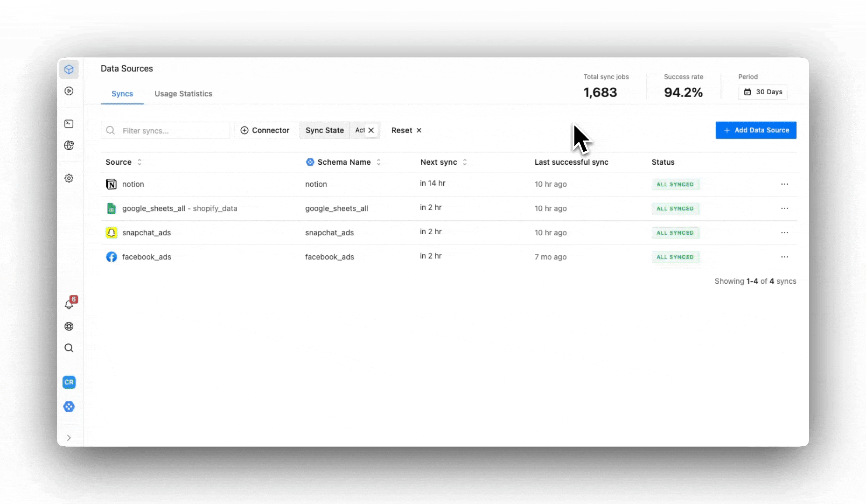Click inside the Filter syncs search field
The image size is (866, 504).
coord(165,130)
